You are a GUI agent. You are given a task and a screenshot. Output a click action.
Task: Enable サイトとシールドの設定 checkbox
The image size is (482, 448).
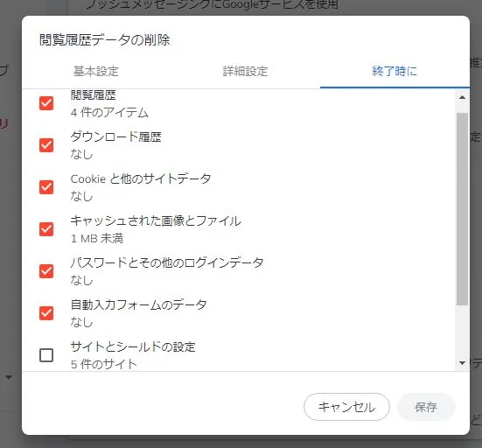(x=46, y=355)
